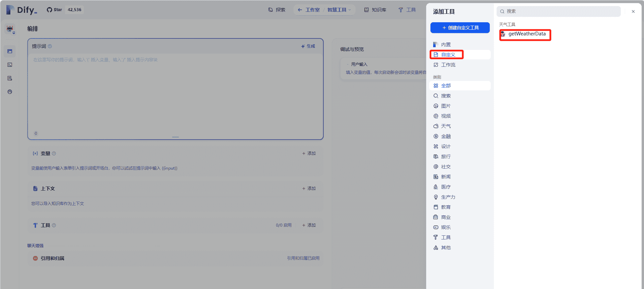Filter by 其他 category

460,248
